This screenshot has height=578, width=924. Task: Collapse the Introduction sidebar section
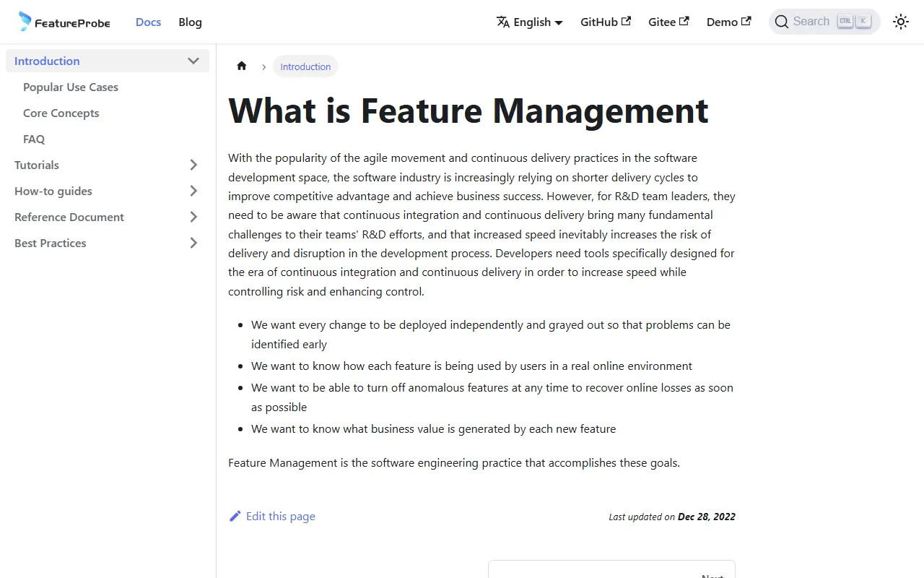point(193,61)
